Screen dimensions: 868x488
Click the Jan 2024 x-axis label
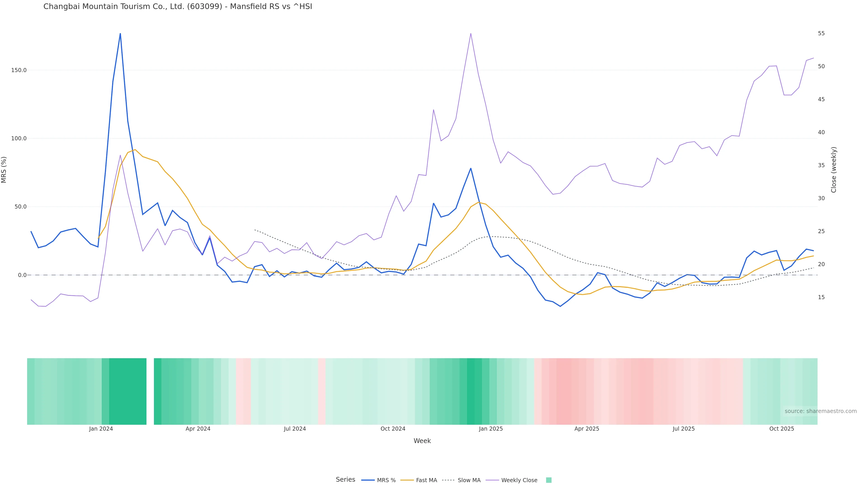pyautogui.click(x=101, y=429)
